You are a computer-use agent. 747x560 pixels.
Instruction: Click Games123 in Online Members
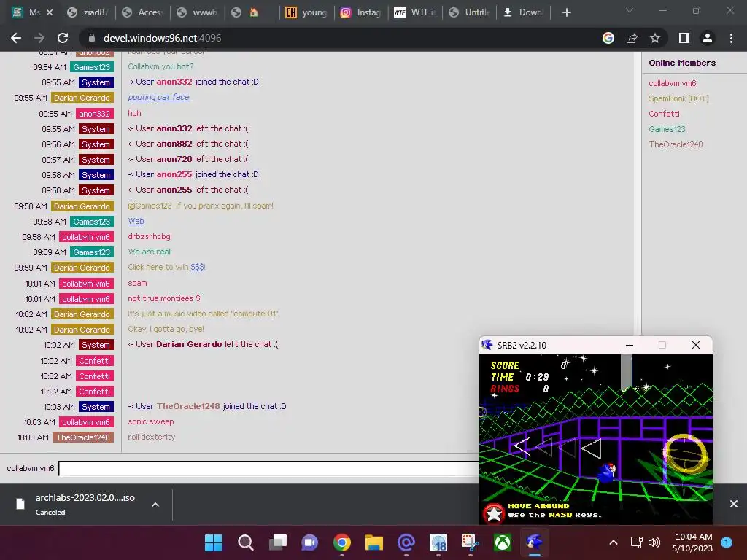click(667, 129)
